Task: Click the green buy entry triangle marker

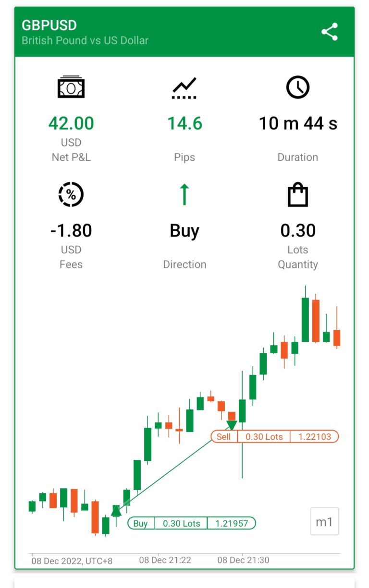Action: (116, 511)
